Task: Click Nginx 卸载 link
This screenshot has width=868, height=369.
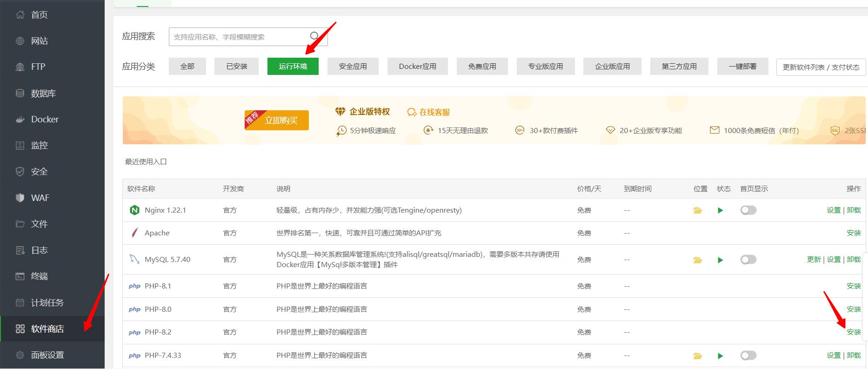Action: click(x=854, y=210)
